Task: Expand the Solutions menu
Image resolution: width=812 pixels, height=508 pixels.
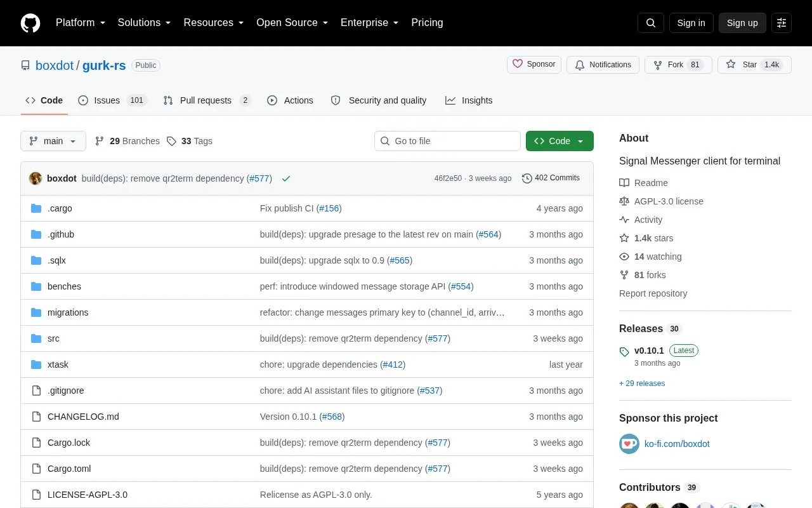Action: [x=145, y=23]
